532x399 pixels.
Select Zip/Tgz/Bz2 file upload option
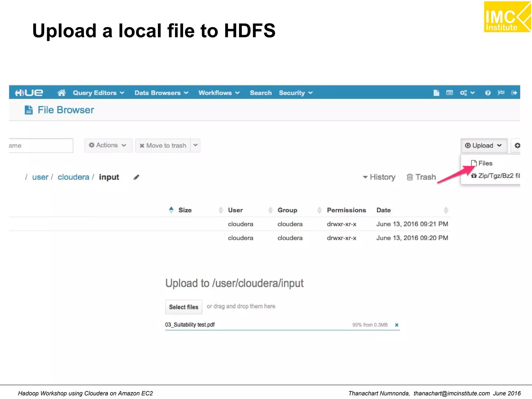pyautogui.click(x=495, y=176)
